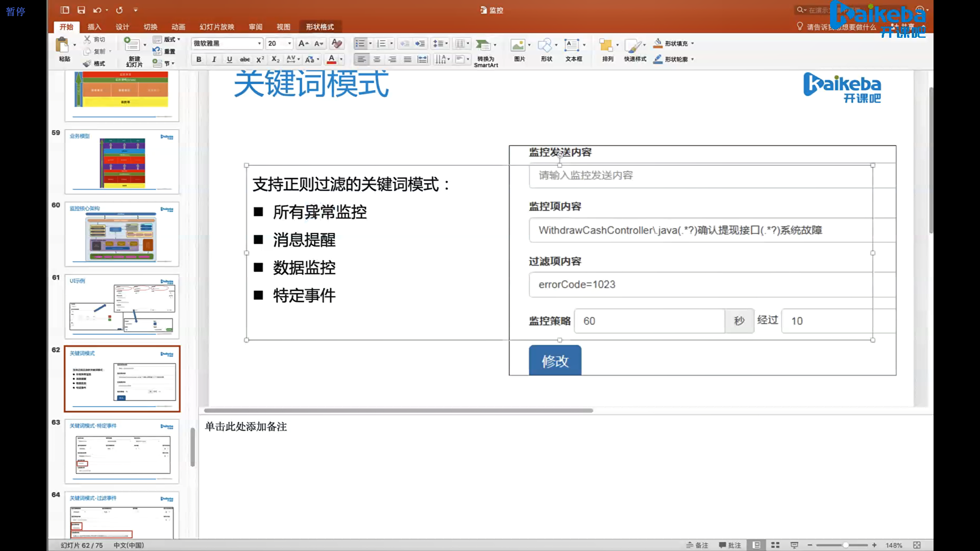Viewport: 980px width, 551px height.
Task: Open the font name dropdown
Action: [x=259, y=43]
